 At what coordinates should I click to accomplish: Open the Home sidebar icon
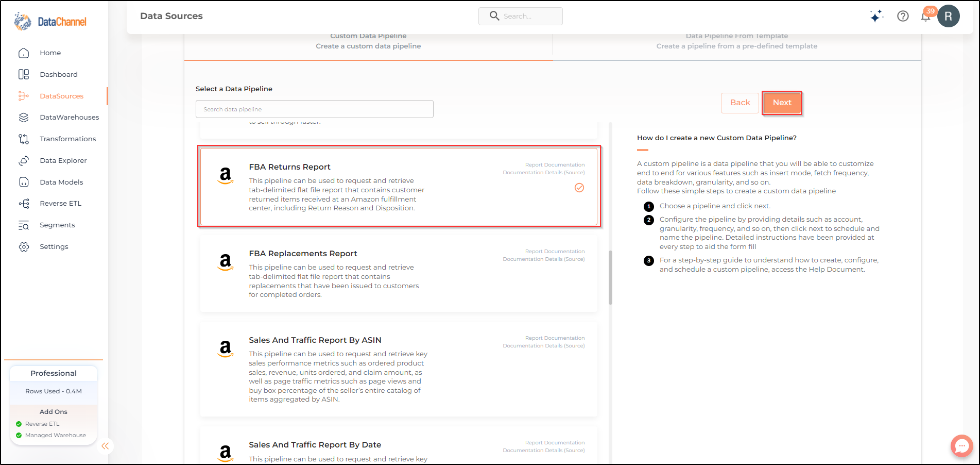point(24,53)
